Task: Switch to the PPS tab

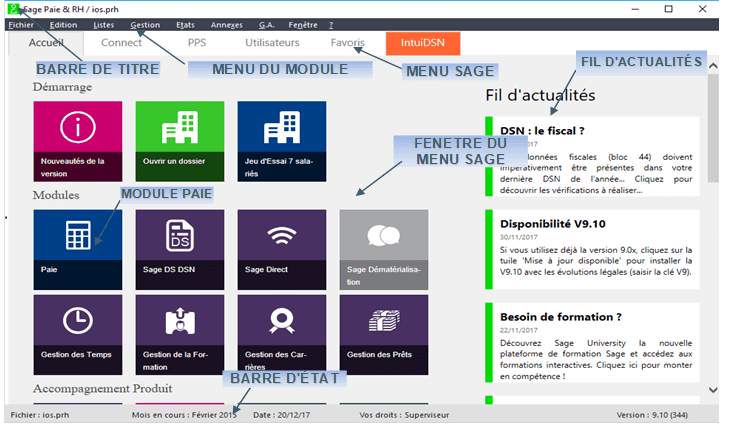Action: click(197, 43)
